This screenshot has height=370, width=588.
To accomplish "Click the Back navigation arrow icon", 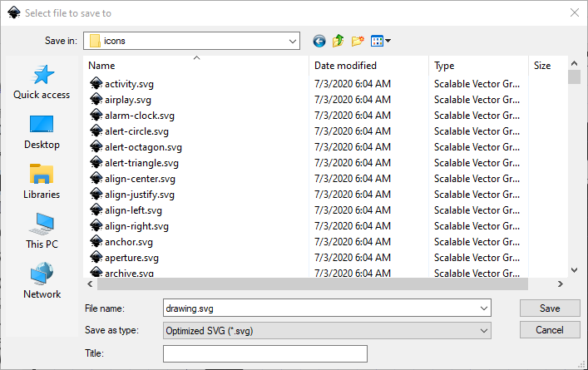I will [x=319, y=41].
